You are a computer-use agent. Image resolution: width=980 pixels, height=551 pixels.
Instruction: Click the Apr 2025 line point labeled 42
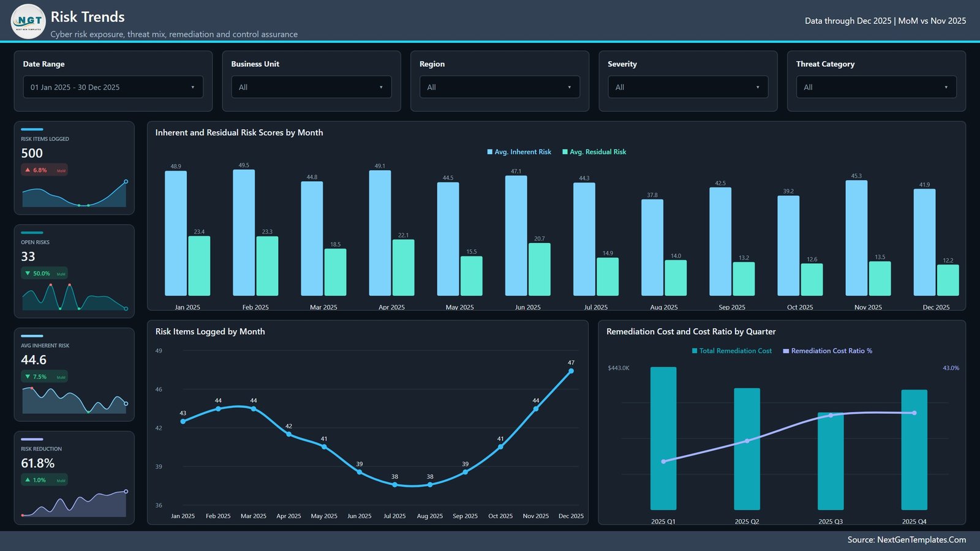coord(288,434)
